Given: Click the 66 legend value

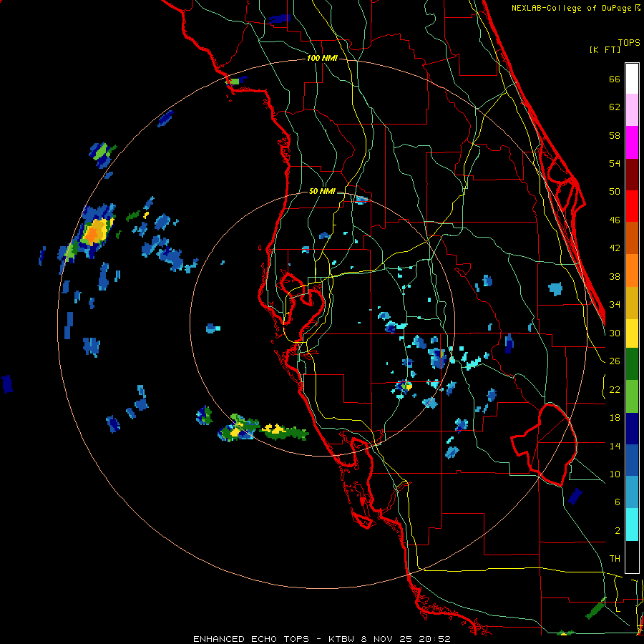Looking at the screenshot, I should click(615, 79).
